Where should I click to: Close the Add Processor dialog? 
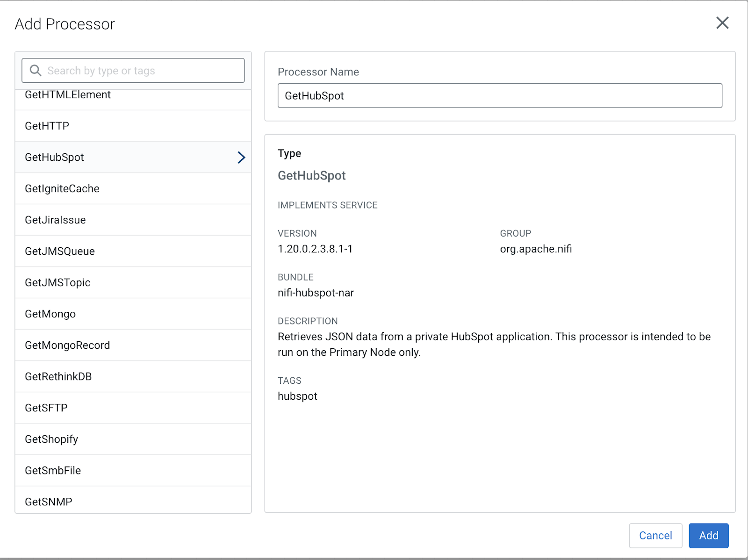click(722, 23)
